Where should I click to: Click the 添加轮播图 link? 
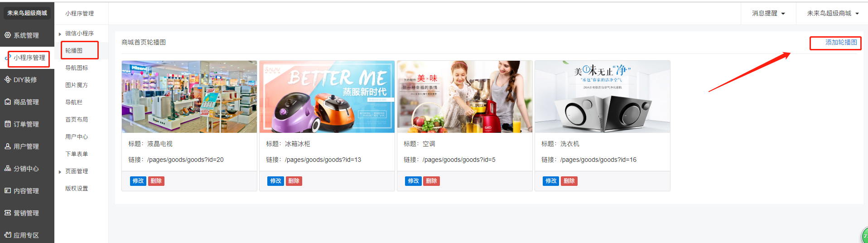point(841,42)
